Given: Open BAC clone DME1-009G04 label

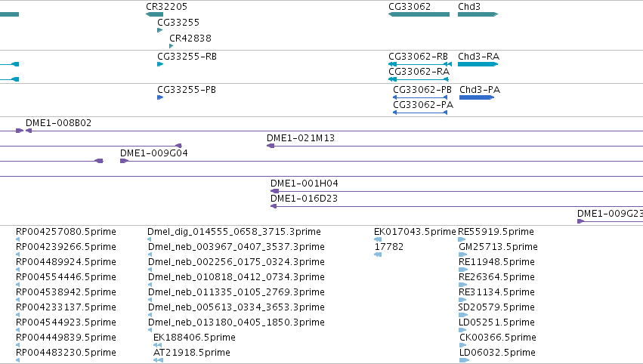Looking at the screenshot, I should point(154,153).
